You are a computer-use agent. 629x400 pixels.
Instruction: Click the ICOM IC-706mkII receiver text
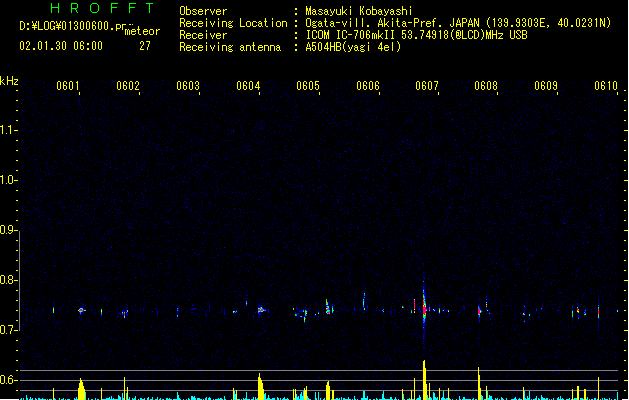pyautogui.click(x=416, y=35)
